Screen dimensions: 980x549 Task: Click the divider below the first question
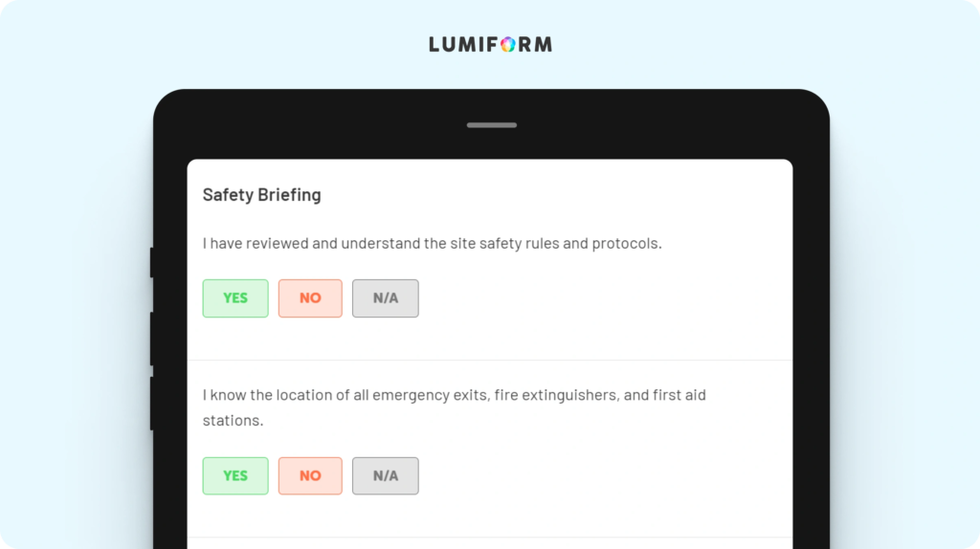(x=490, y=361)
